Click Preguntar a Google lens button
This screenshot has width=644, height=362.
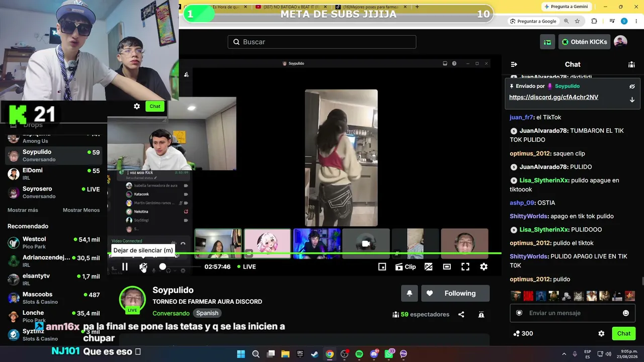coord(533,21)
